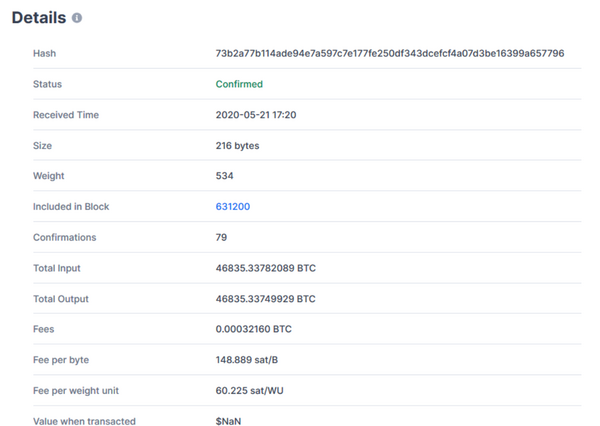Click the Fee per byte label
The width and height of the screenshot is (600, 426).
61,360
